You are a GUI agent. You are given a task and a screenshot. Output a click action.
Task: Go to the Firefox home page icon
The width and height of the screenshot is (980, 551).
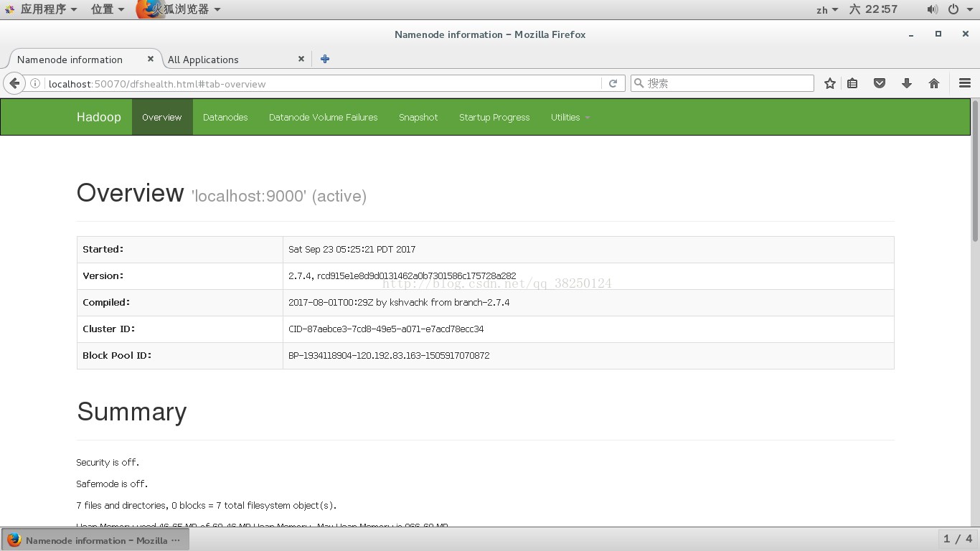(x=934, y=84)
